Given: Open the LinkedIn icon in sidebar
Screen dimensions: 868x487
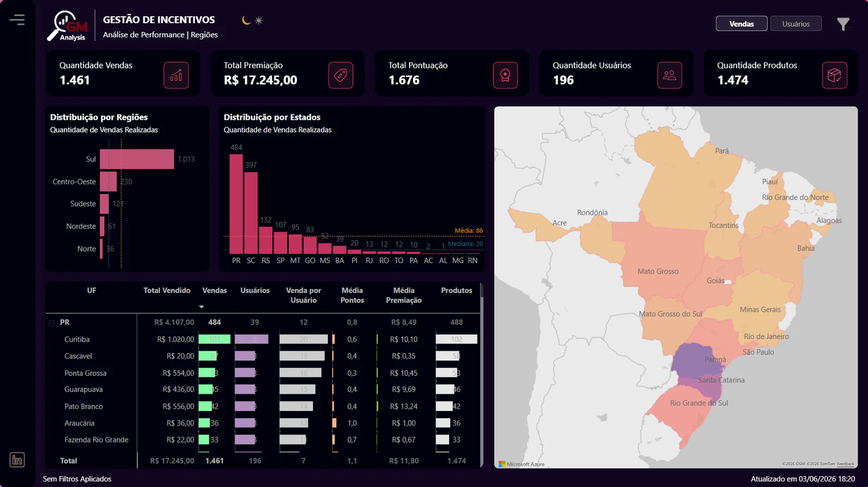Looking at the screenshot, I should tap(17, 460).
